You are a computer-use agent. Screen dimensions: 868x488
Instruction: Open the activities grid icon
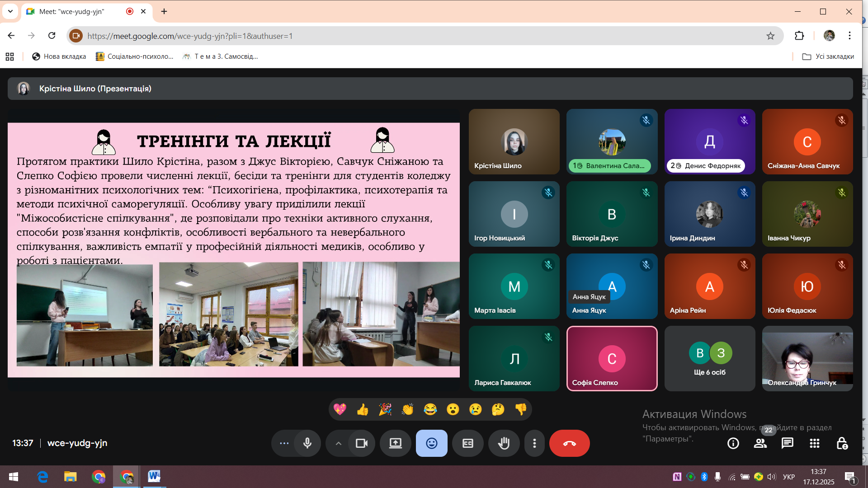point(814,443)
